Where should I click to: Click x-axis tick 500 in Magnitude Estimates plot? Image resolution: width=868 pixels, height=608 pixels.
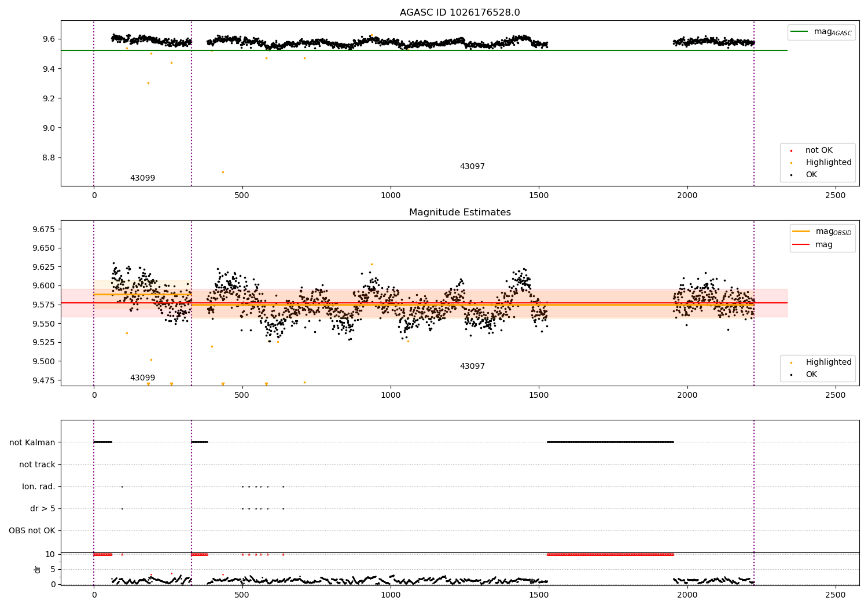coord(242,395)
